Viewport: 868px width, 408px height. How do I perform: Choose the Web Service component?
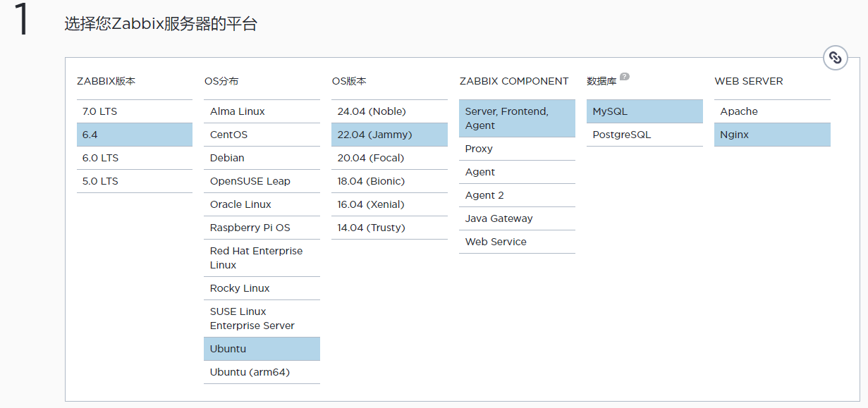click(x=518, y=242)
